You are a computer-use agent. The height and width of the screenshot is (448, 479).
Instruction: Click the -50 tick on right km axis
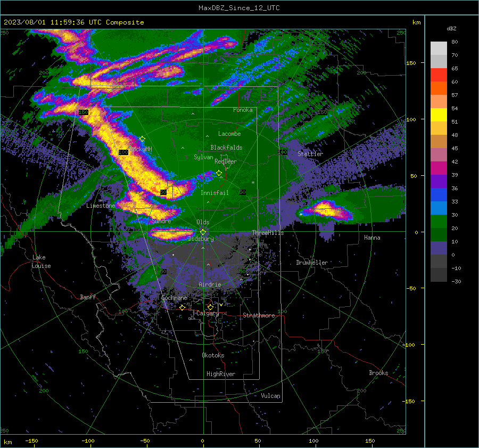pos(411,288)
